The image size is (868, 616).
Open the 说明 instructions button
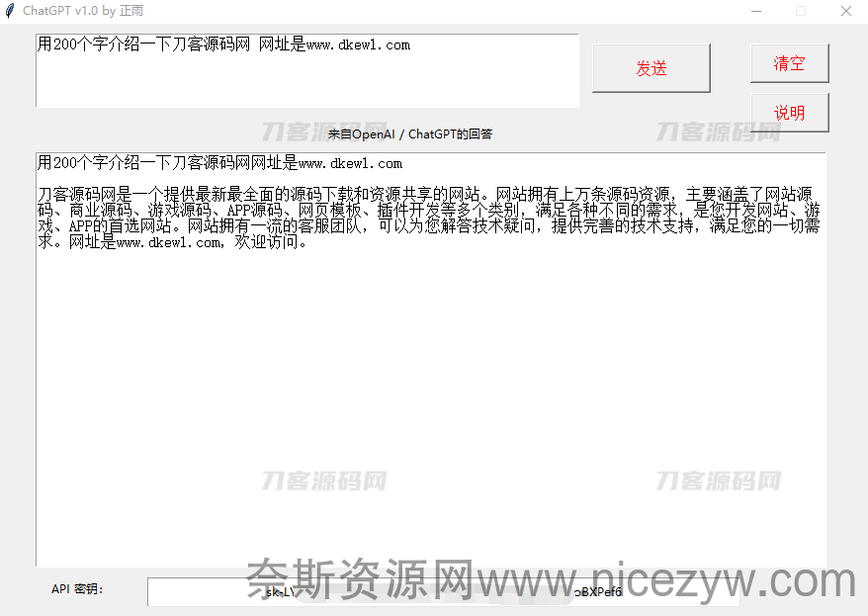[789, 113]
